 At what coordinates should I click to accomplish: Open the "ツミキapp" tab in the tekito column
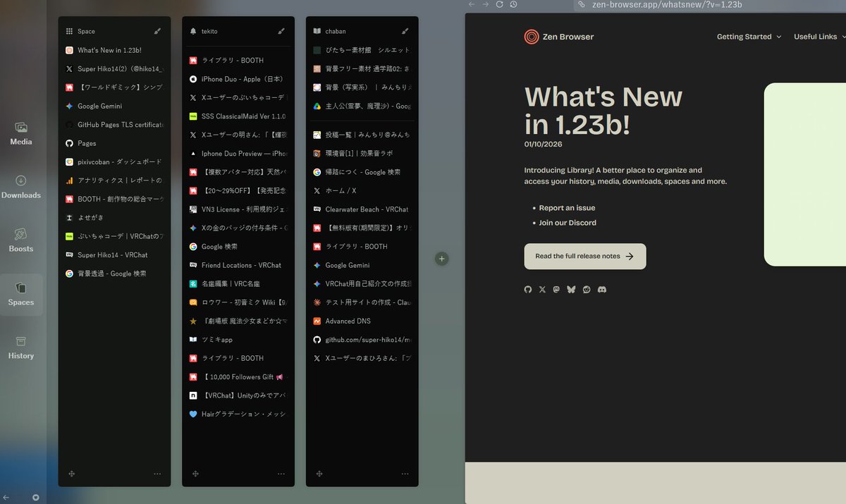pos(238,340)
